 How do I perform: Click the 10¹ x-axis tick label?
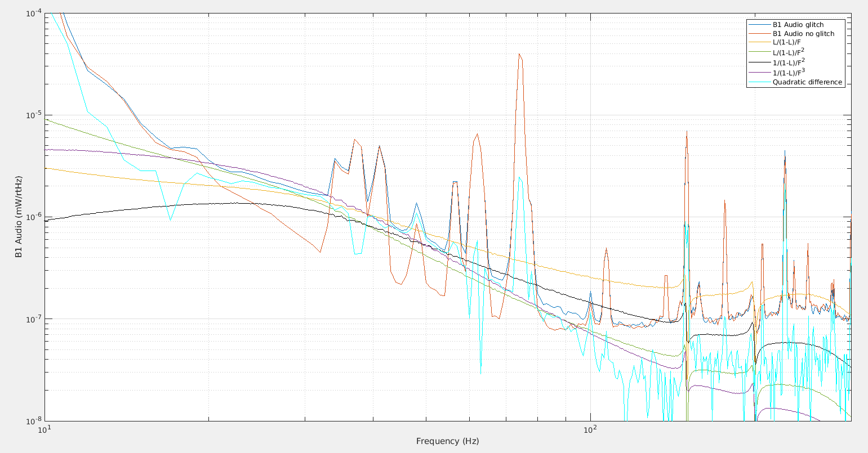coord(43,429)
